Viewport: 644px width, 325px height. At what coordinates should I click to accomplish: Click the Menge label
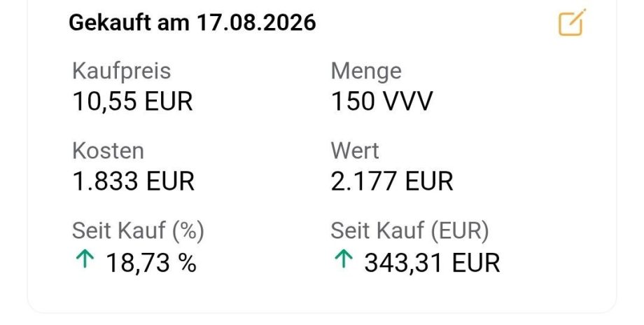[366, 71]
